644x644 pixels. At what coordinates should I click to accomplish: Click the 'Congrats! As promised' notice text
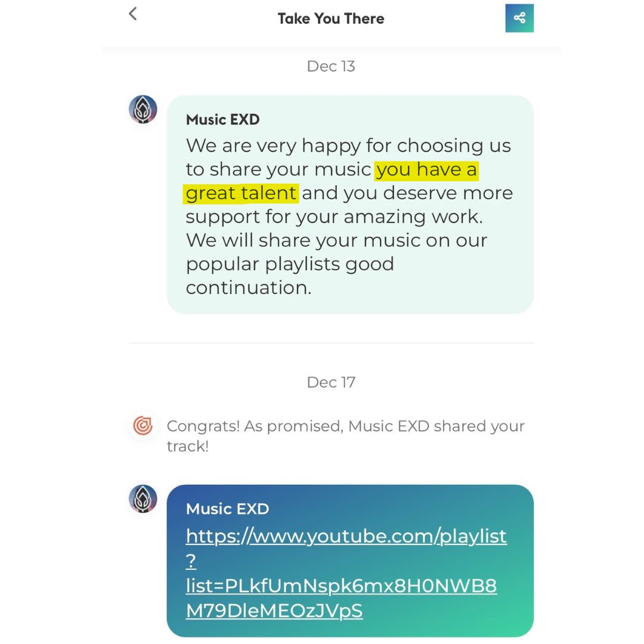345,436
